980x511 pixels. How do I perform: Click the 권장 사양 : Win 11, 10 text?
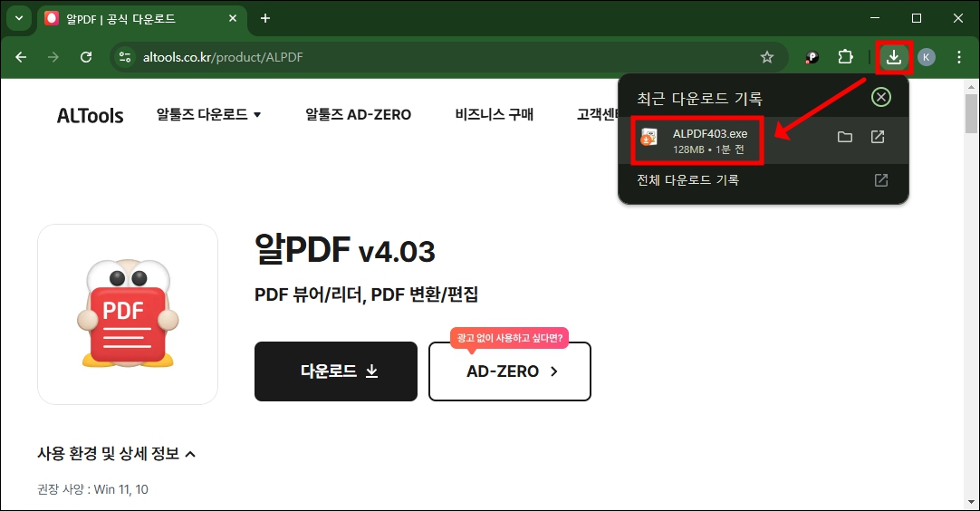click(x=92, y=489)
